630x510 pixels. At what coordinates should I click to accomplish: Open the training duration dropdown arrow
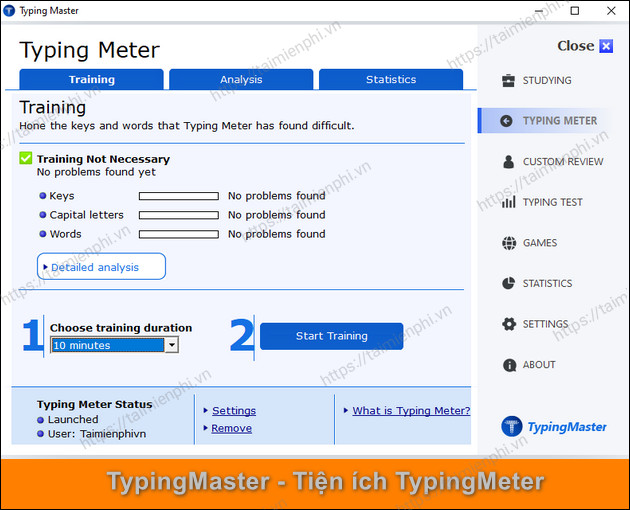coord(172,345)
